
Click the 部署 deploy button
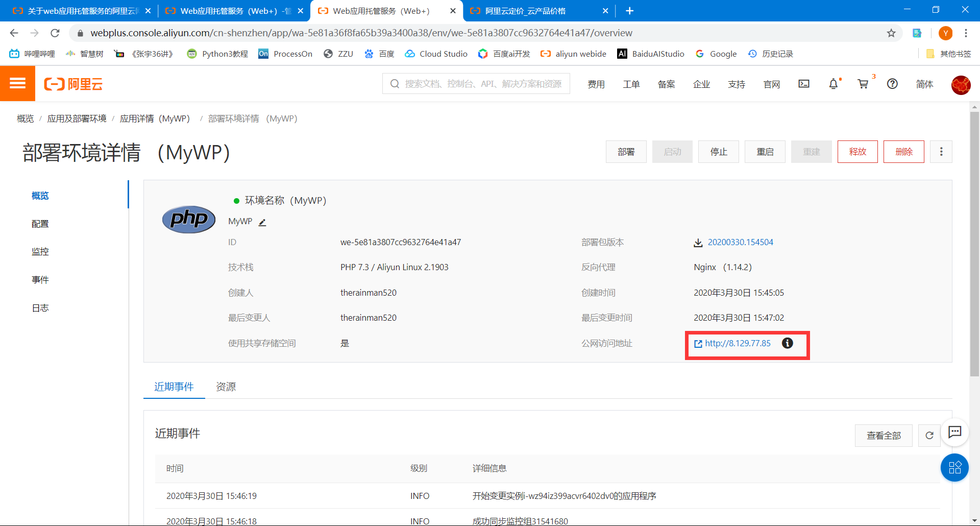(626, 152)
